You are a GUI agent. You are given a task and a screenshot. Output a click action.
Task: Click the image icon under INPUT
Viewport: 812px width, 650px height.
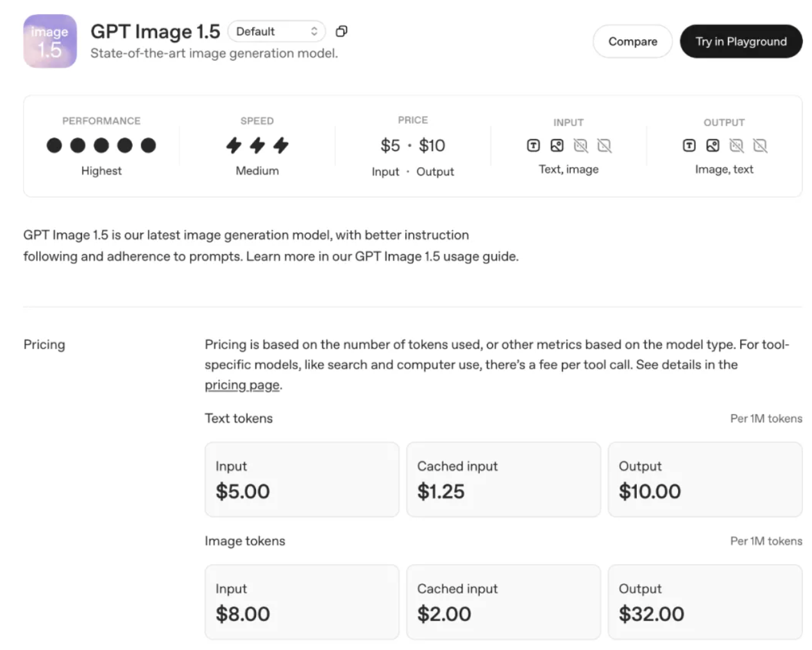click(x=557, y=146)
